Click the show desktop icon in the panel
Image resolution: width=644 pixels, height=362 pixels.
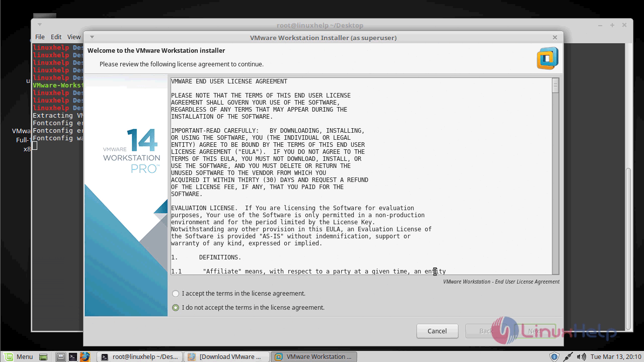point(44,357)
